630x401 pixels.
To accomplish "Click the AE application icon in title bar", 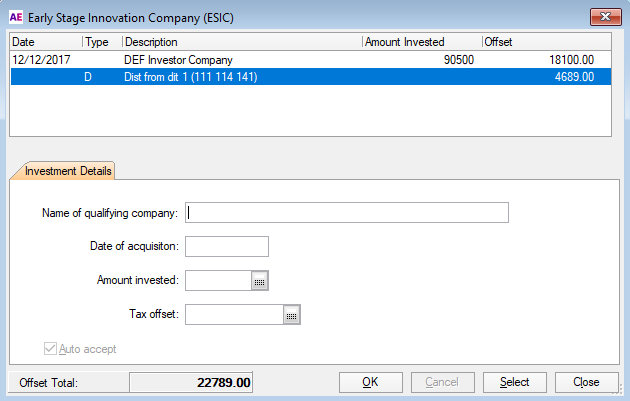I will (x=15, y=17).
